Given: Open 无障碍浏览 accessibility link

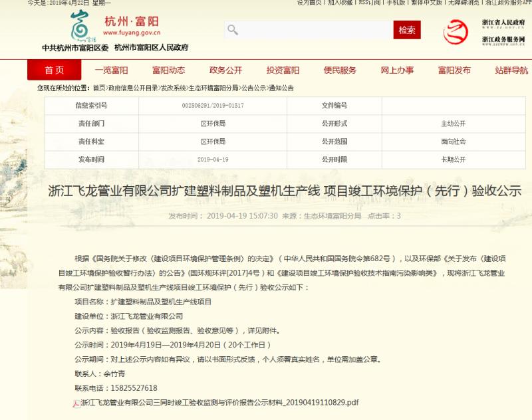Looking at the screenshot, I should pyautogui.click(x=464, y=3).
